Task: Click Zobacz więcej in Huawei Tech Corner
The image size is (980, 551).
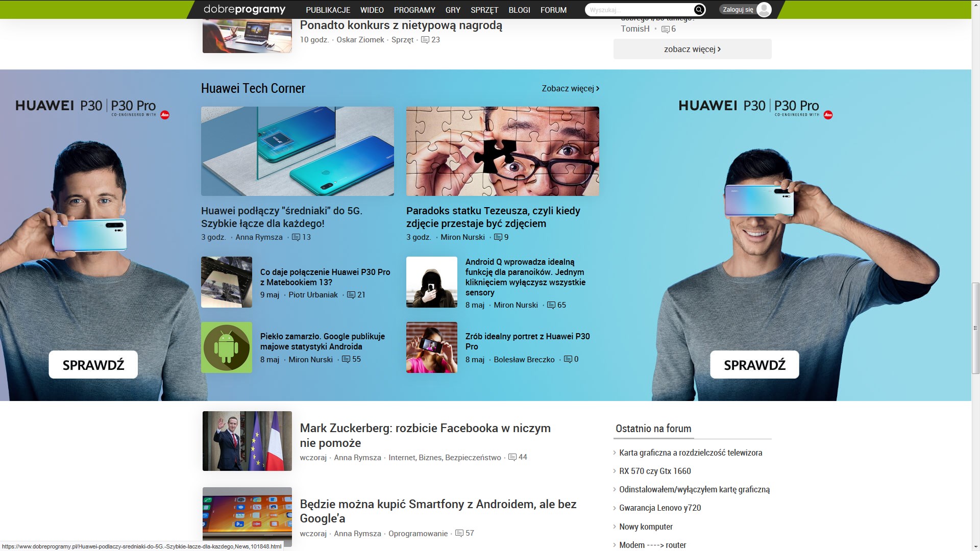Action: click(570, 88)
